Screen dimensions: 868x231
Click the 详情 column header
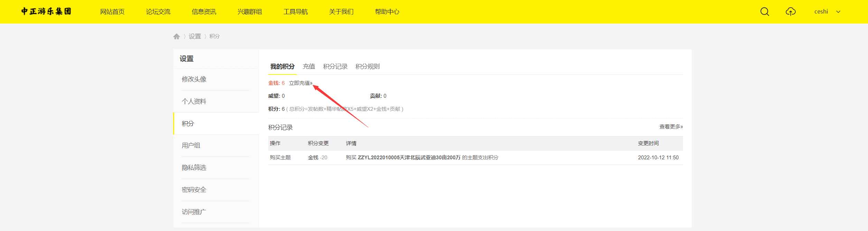pos(351,143)
